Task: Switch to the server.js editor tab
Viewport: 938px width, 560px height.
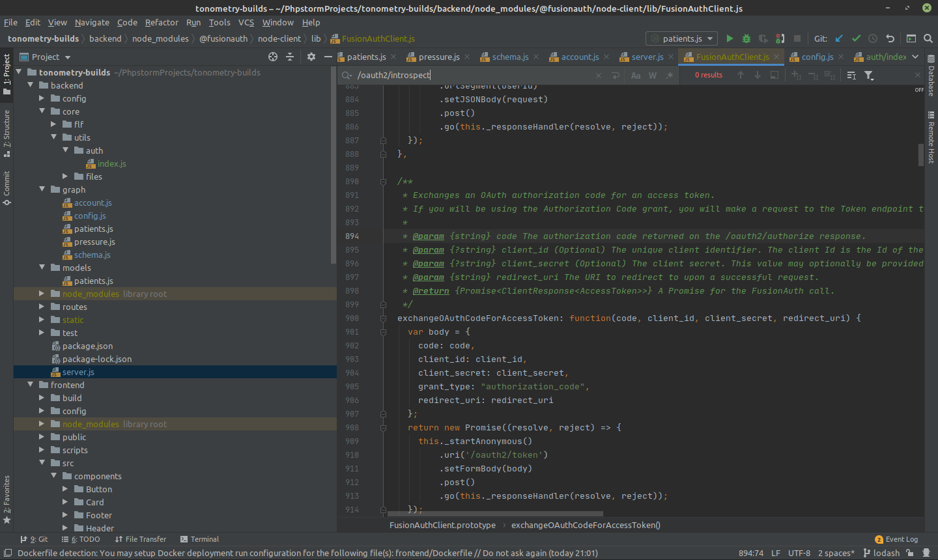Action: click(x=647, y=57)
